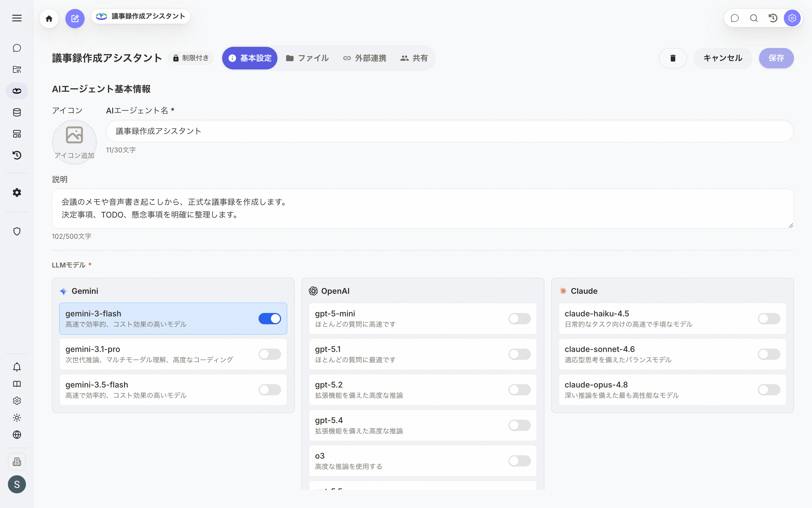The image size is (812, 508).
Task: Open history from left sidebar icon
Action: click(17, 155)
